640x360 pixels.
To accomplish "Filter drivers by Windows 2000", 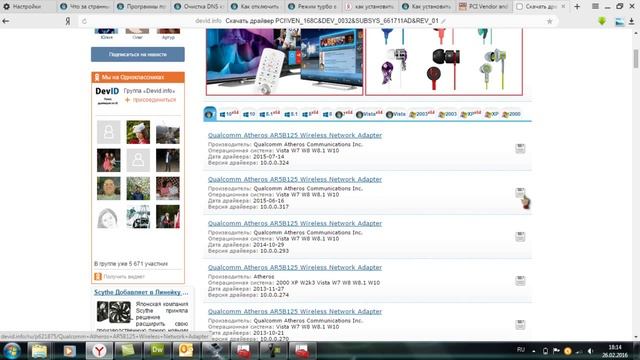I will pos(511,114).
